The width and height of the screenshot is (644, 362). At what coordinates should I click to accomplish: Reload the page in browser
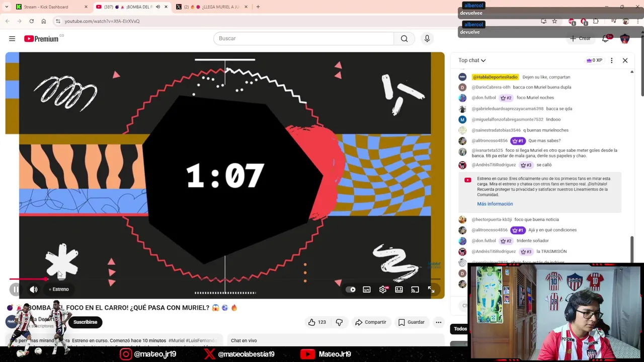coord(32,21)
